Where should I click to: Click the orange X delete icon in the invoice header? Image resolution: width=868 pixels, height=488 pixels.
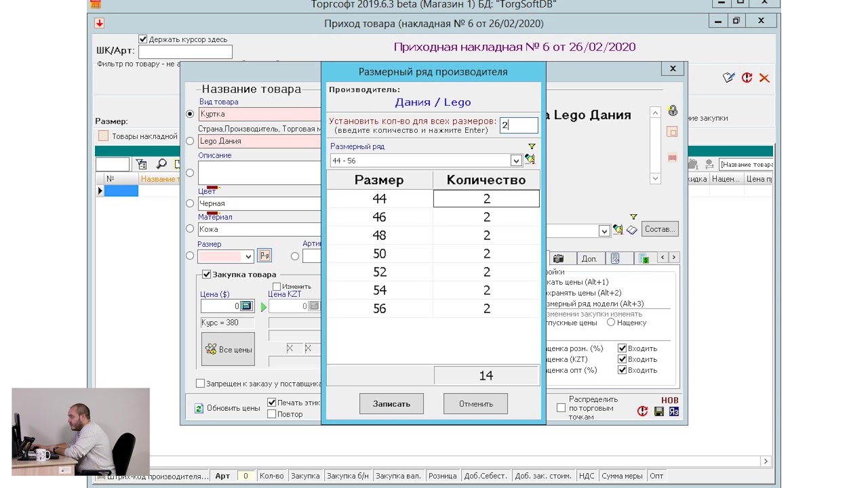coord(764,78)
